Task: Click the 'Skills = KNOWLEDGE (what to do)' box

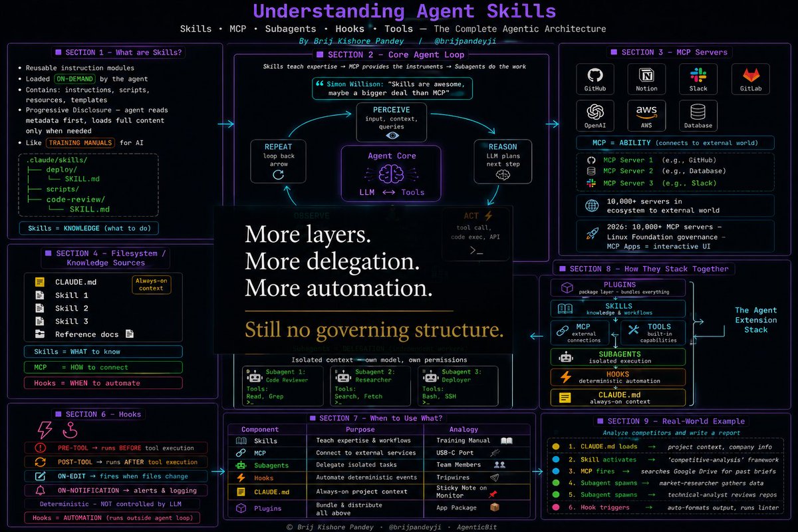Action: click(x=89, y=228)
